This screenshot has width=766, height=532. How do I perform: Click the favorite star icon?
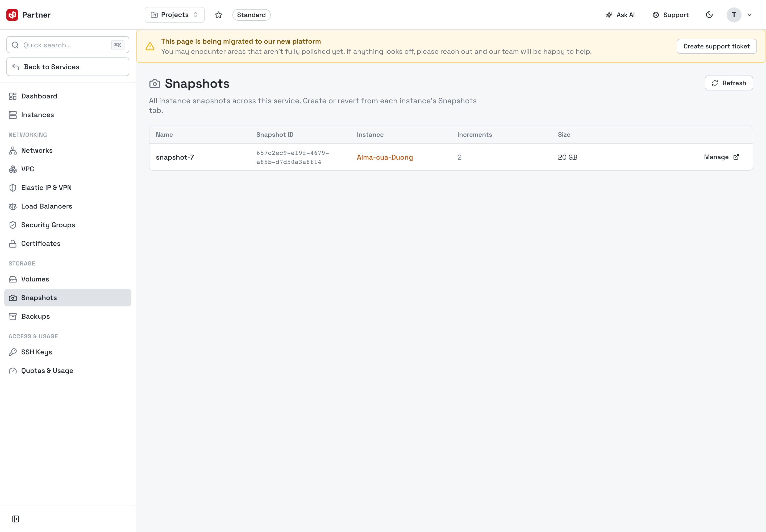tap(218, 15)
